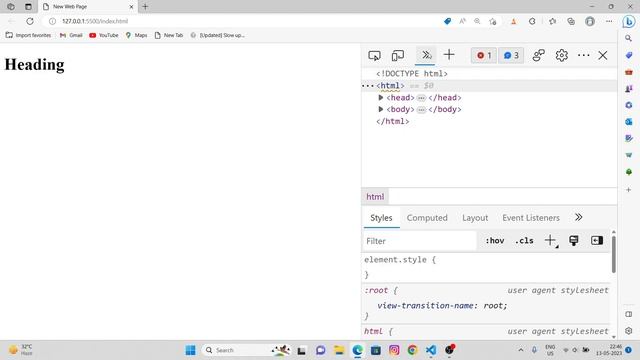The width and height of the screenshot is (640, 360).
Task: Open Outlook in Edge sidebar
Action: pyautogui.click(x=629, y=122)
